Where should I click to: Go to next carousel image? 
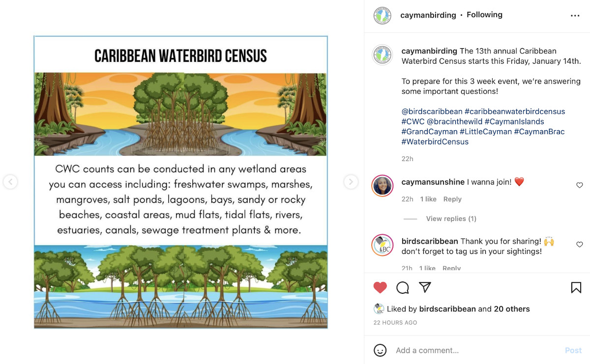(x=351, y=182)
